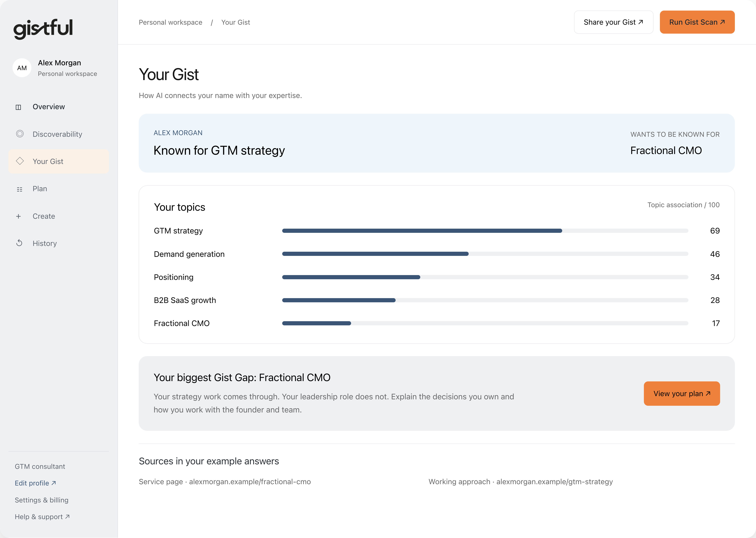Click the Plan list icon
The width and height of the screenshot is (756, 538).
[20, 189]
